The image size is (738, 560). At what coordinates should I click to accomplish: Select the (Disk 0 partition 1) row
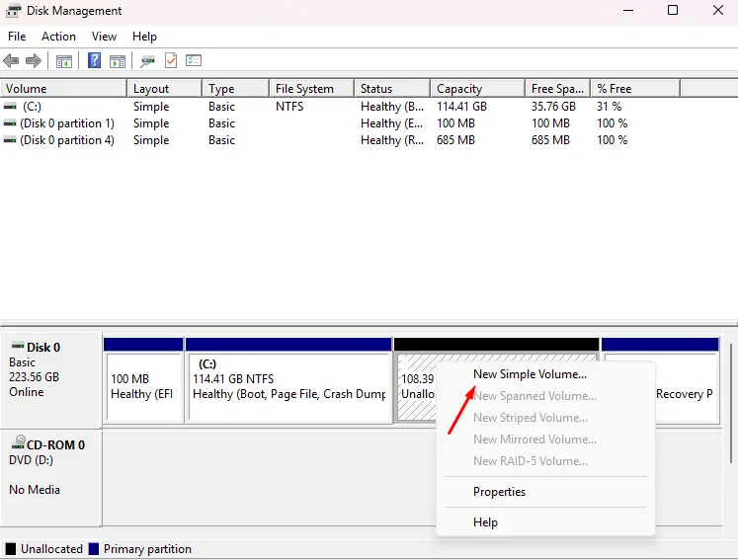(340, 123)
